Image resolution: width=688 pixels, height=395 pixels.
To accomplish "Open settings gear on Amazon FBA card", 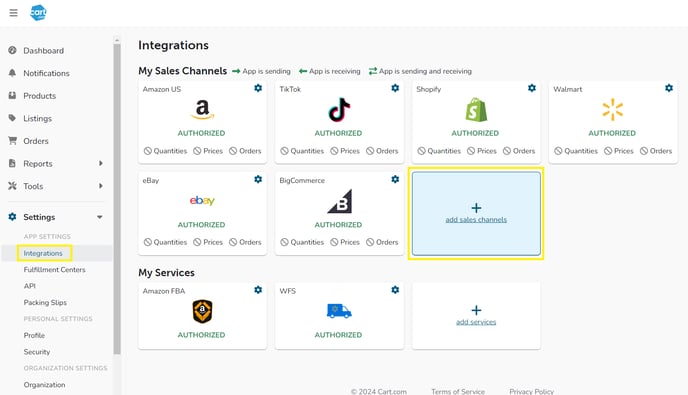I will 258,290.
